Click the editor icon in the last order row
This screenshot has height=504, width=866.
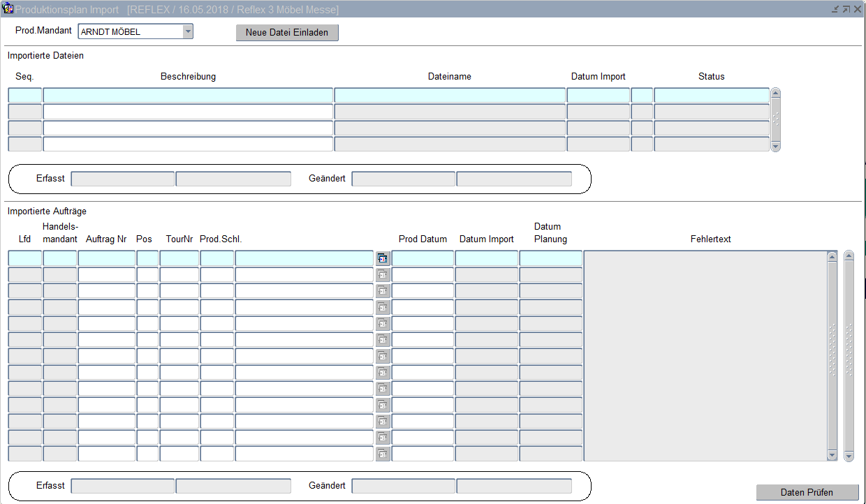383,454
